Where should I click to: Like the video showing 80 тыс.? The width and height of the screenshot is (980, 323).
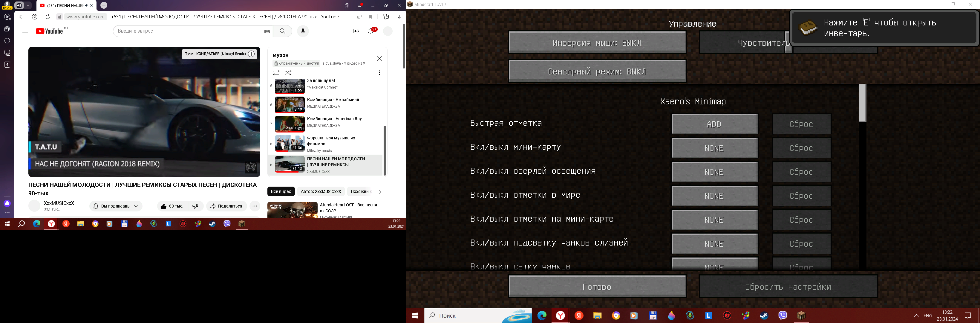point(172,206)
